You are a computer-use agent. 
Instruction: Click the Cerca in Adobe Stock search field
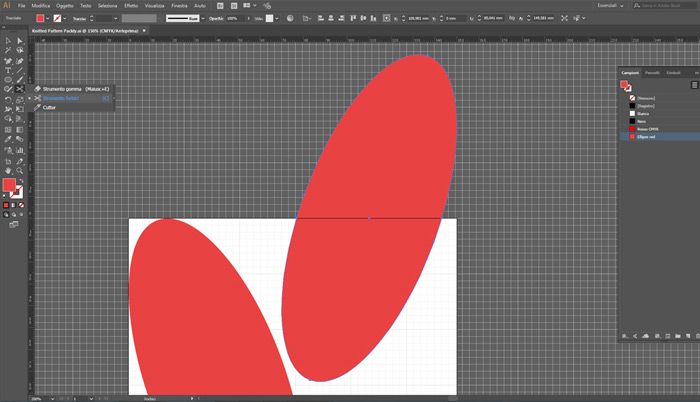point(664,6)
